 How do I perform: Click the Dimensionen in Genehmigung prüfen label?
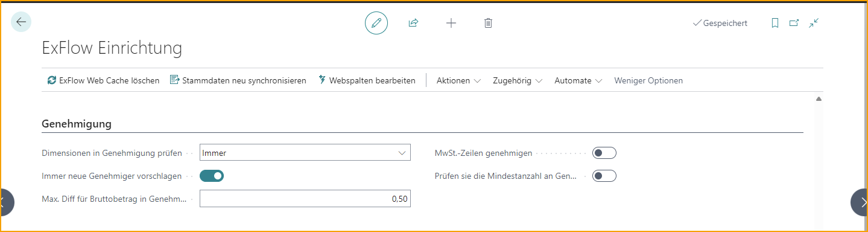pyautogui.click(x=112, y=153)
